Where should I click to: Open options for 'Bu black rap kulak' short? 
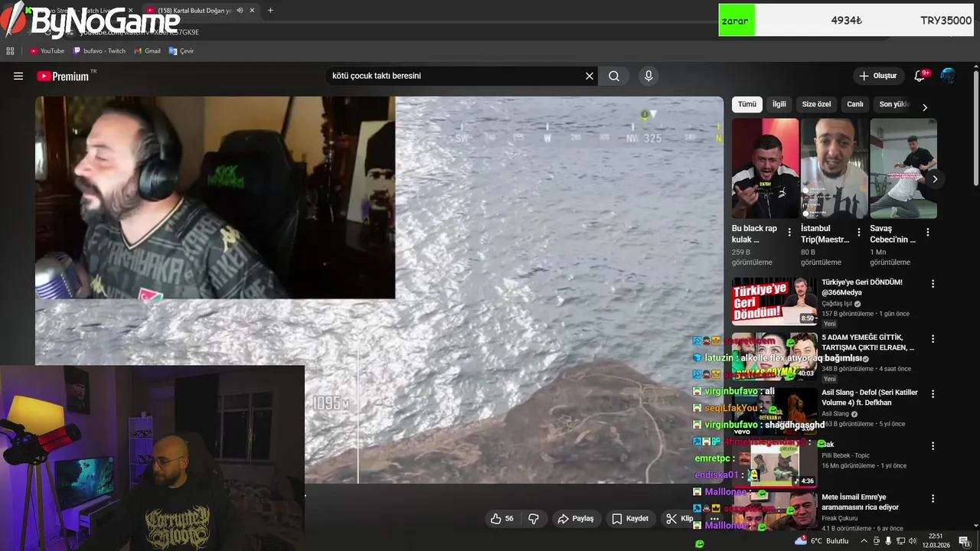(789, 232)
